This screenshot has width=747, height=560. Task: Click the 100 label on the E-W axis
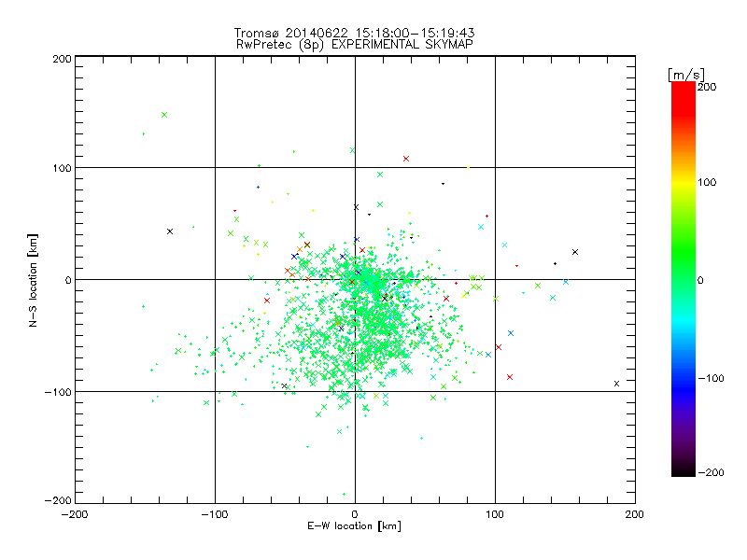click(x=495, y=514)
